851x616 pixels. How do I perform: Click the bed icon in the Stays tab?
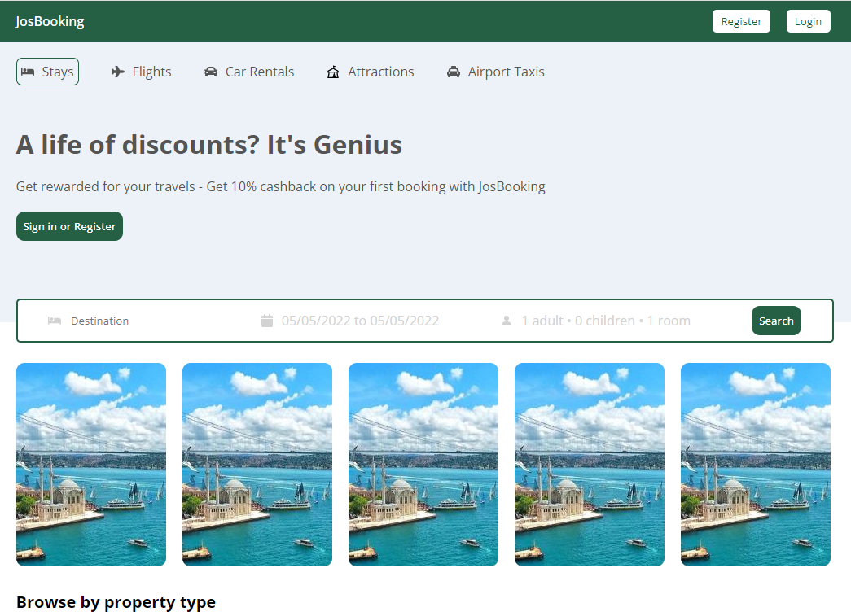point(28,72)
